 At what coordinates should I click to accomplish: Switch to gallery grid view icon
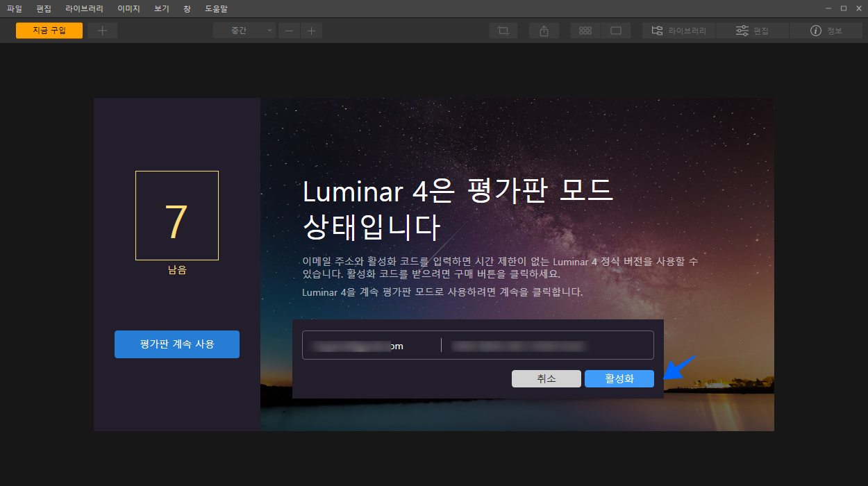pos(585,31)
